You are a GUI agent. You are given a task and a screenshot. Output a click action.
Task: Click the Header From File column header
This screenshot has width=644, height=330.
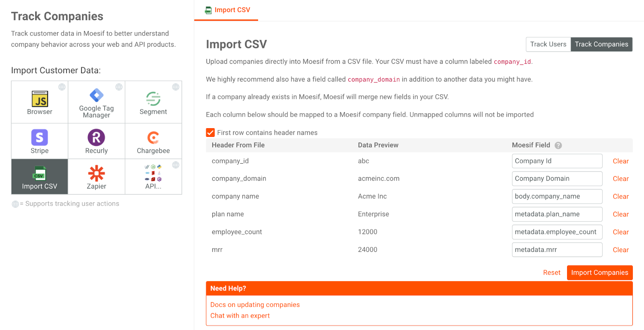click(x=238, y=145)
